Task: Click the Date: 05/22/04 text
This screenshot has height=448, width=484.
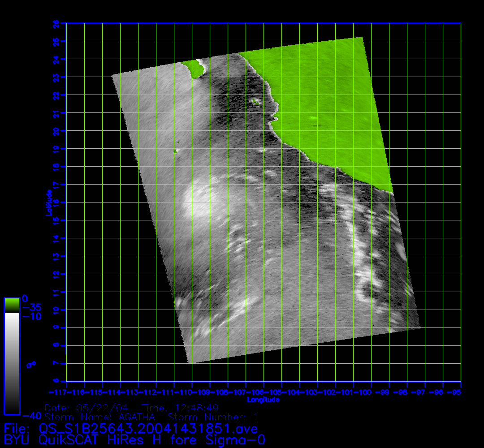Action: 86,408
